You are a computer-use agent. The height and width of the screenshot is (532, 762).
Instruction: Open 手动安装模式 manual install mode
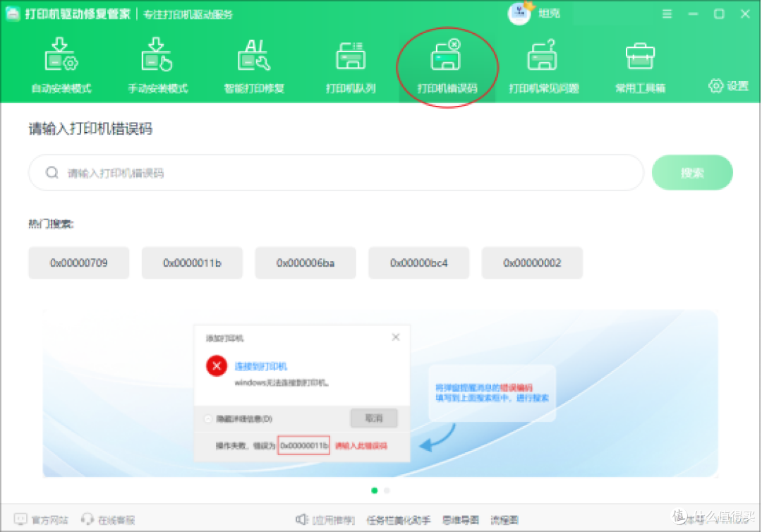point(157,66)
